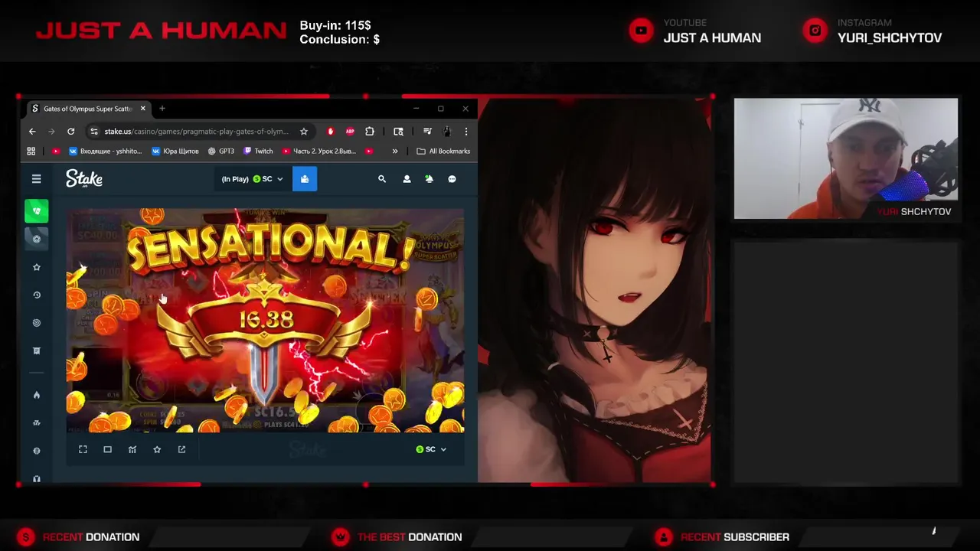The height and width of the screenshot is (551, 980).
Task: Enter fullscreen mode below the game
Action: pos(83,449)
